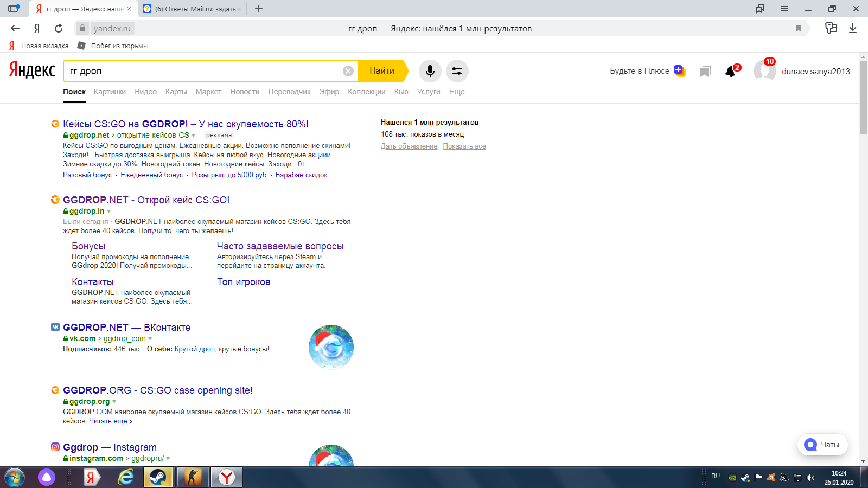Click 'Дать объявление' link
The width and height of the screenshot is (868, 488).
click(409, 146)
